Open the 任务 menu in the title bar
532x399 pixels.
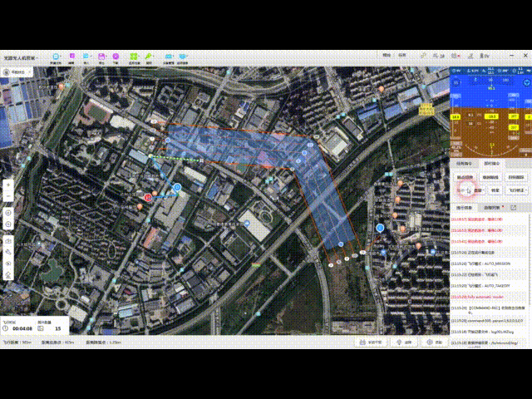tap(402, 56)
